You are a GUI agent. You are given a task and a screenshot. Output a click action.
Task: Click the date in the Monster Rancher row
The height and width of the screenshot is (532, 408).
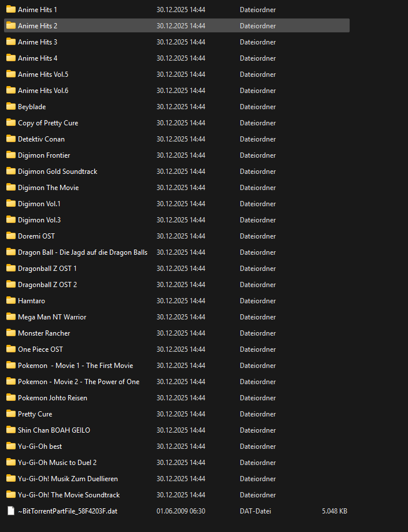coord(181,333)
